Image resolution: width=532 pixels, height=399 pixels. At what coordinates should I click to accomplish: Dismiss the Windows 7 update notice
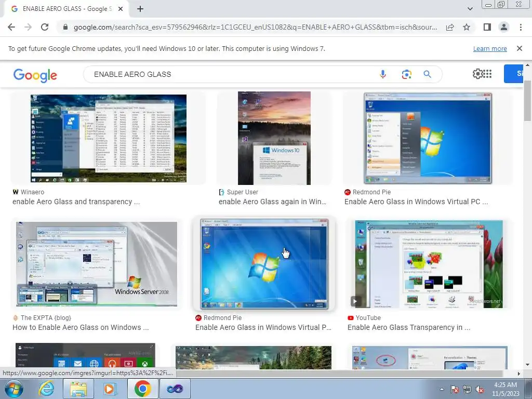[x=519, y=48]
